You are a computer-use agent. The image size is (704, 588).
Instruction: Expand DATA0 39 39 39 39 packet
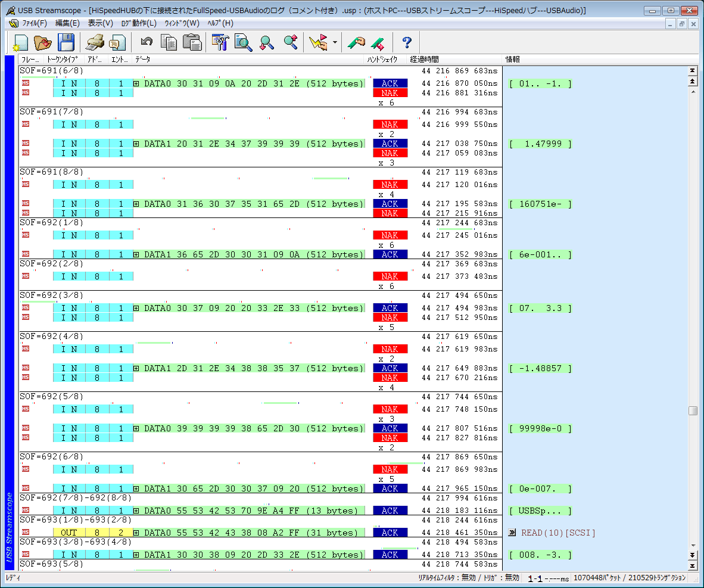[136, 428]
